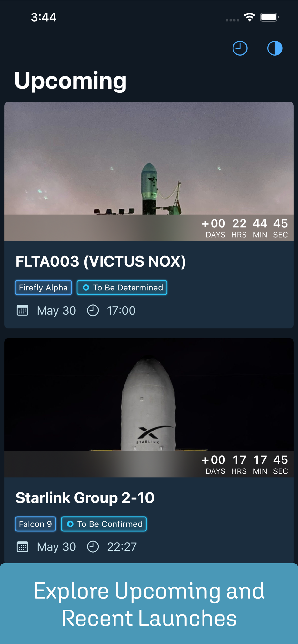This screenshot has height=644, width=298.
Task: Tap the Wi-Fi status icon
Action: pyautogui.click(x=250, y=17)
